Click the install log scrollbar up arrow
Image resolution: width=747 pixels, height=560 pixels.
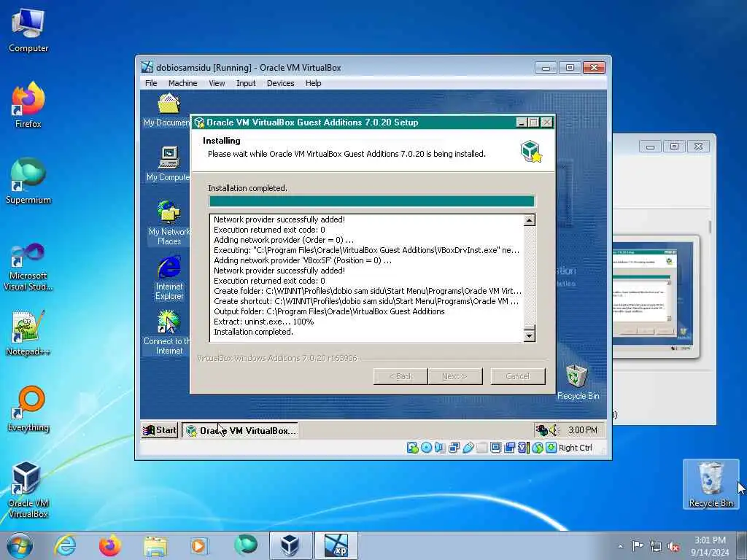530,220
